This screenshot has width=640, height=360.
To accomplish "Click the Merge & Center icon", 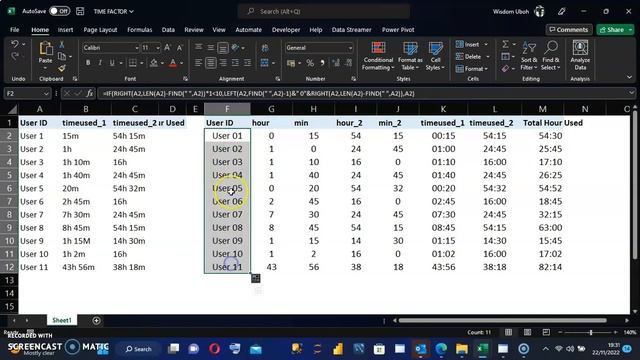I will coord(264,63).
